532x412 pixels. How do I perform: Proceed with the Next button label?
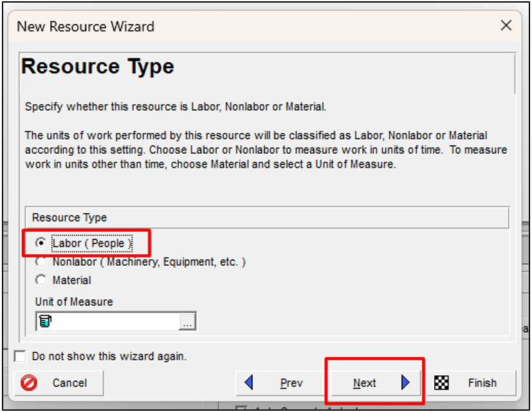364,383
